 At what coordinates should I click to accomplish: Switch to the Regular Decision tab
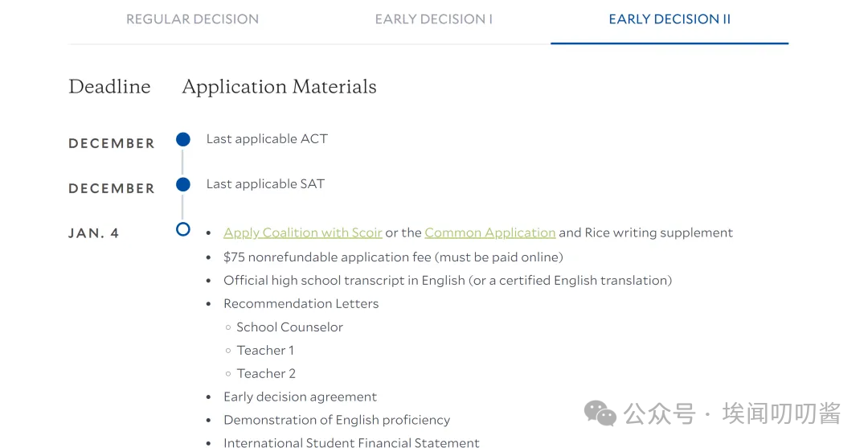(x=192, y=19)
